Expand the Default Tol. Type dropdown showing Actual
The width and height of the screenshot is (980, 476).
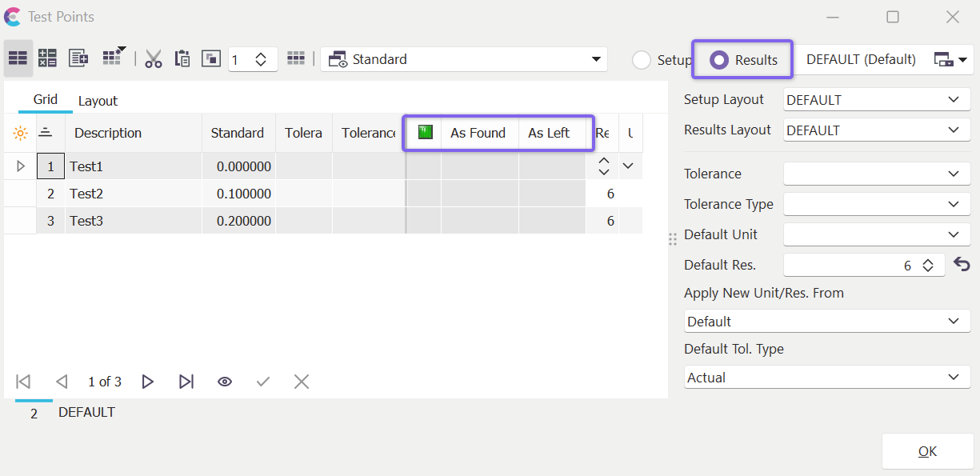click(823, 378)
